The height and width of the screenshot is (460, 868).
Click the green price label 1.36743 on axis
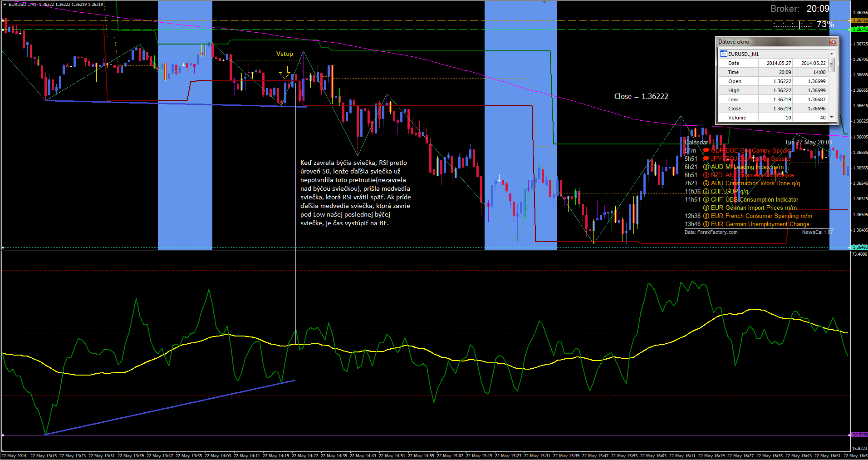click(x=859, y=30)
